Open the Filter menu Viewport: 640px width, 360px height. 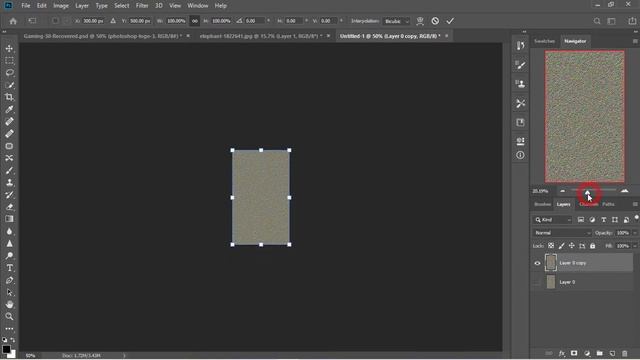(142, 6)
